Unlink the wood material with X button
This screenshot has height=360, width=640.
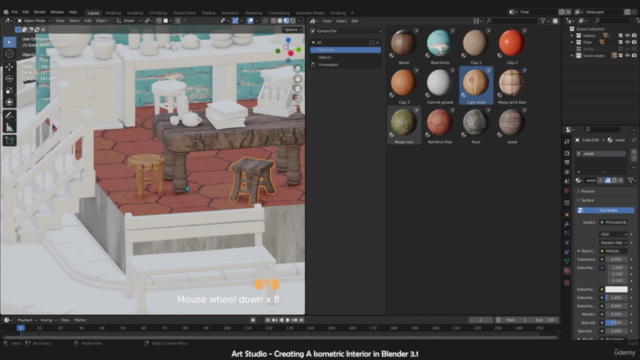621,180
